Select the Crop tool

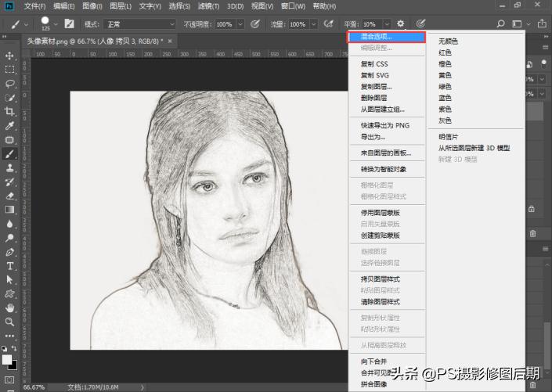[9, 112]
